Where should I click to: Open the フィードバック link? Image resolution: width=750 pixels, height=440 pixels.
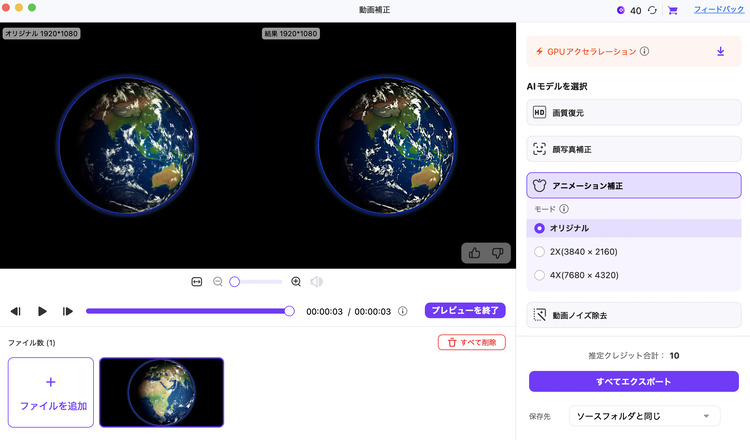tap(718, 9)
